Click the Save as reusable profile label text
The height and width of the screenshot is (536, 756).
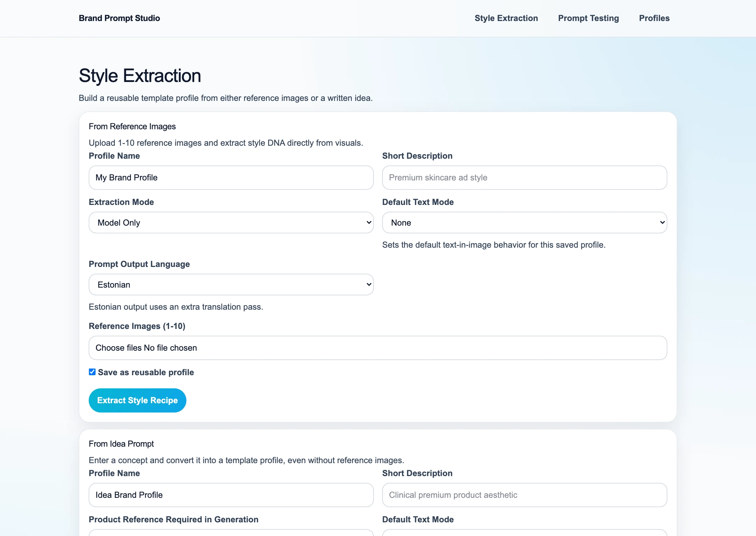[x=146, y=372]
